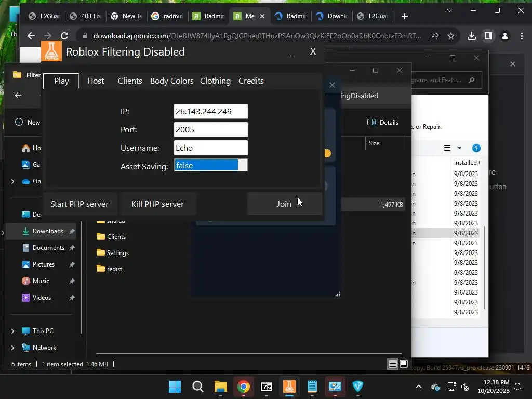Switch to the 403 Forbidden tab
532x399 pixels.
point(86,16)
